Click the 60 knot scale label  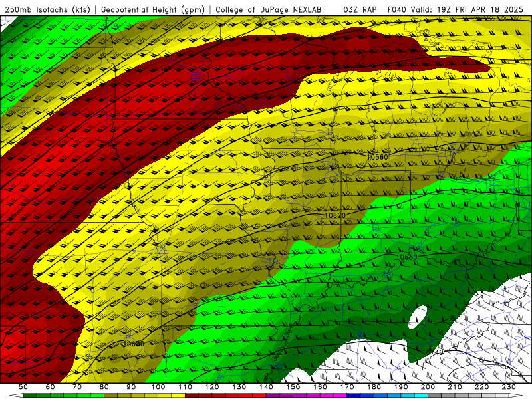[50, 387]
